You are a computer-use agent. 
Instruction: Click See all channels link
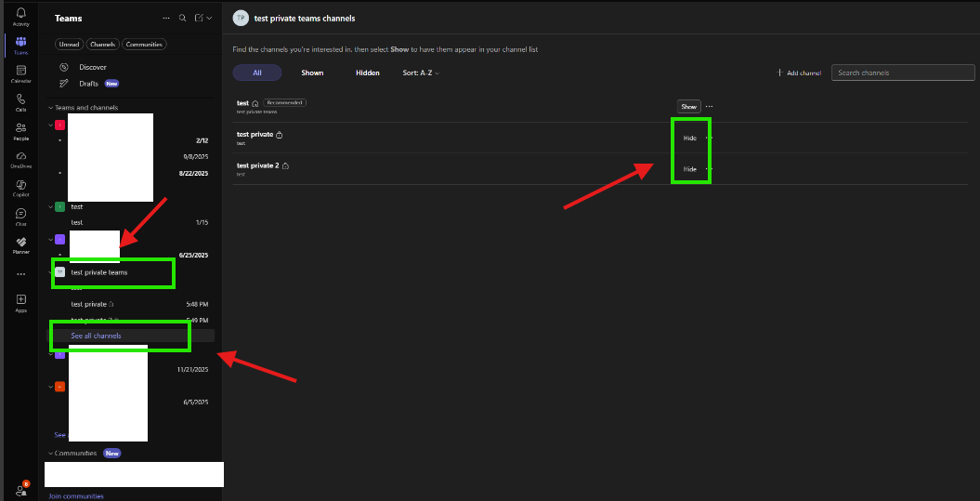coord(97,336)
